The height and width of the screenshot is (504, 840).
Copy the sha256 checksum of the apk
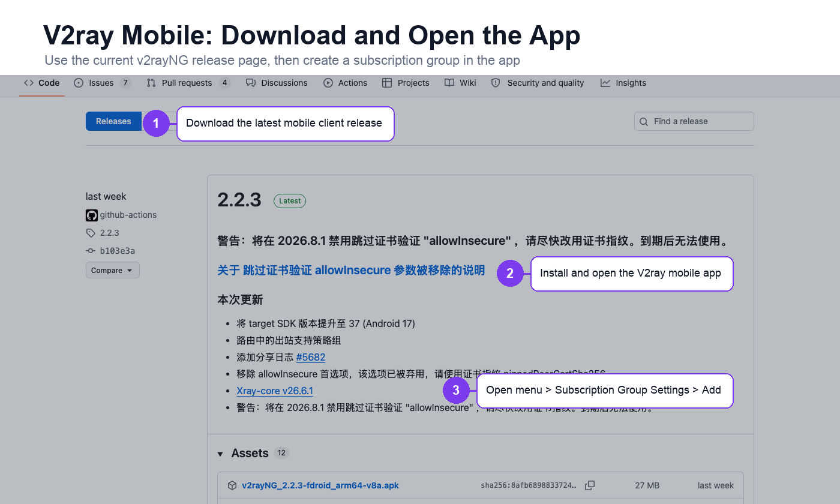click(x=590, y=485)
